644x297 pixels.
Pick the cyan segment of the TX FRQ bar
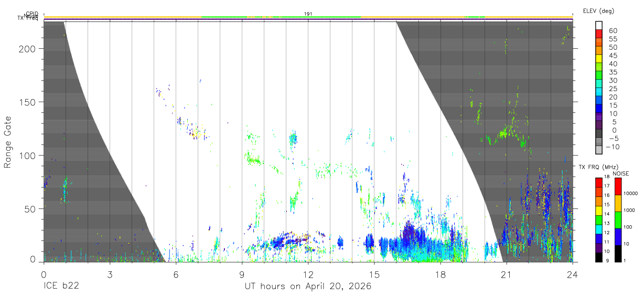[599, 229]
